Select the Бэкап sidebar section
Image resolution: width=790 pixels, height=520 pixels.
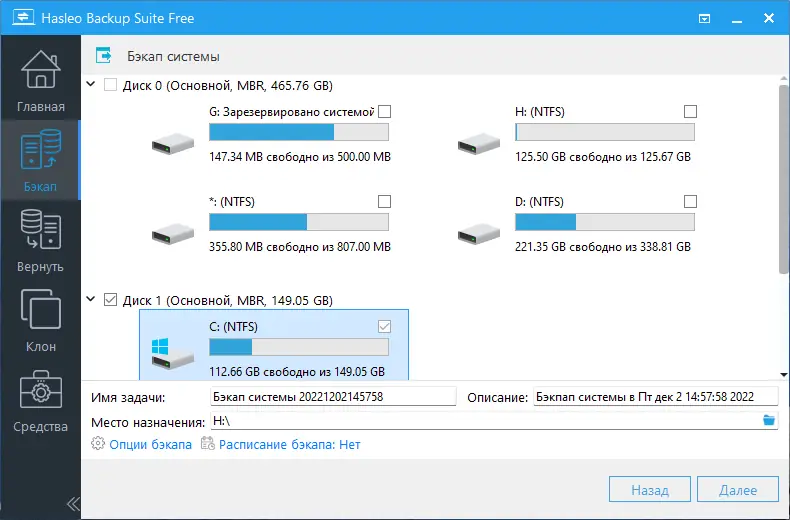tap(40, 160)
